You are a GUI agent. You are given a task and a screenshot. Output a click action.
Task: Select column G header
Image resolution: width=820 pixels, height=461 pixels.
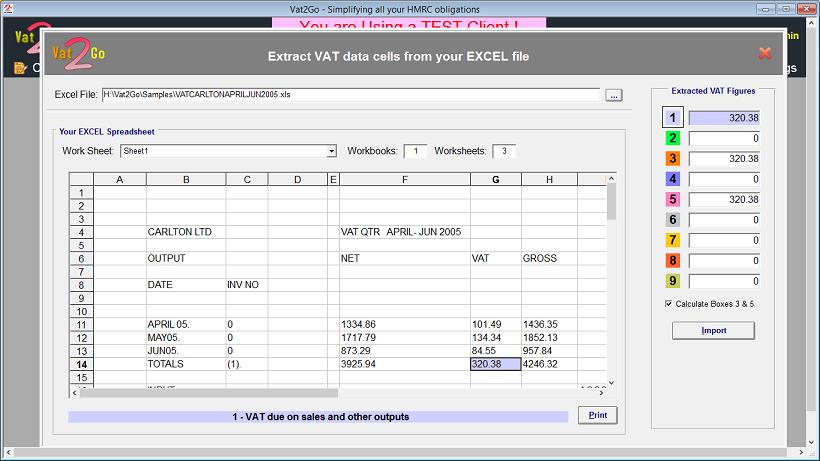point(496,179)
